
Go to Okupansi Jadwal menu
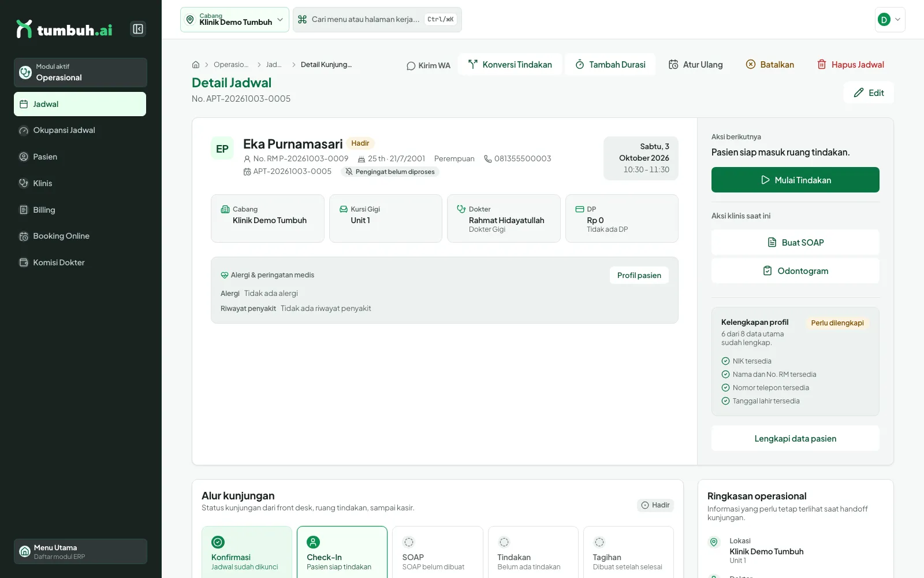click(80, 130)
